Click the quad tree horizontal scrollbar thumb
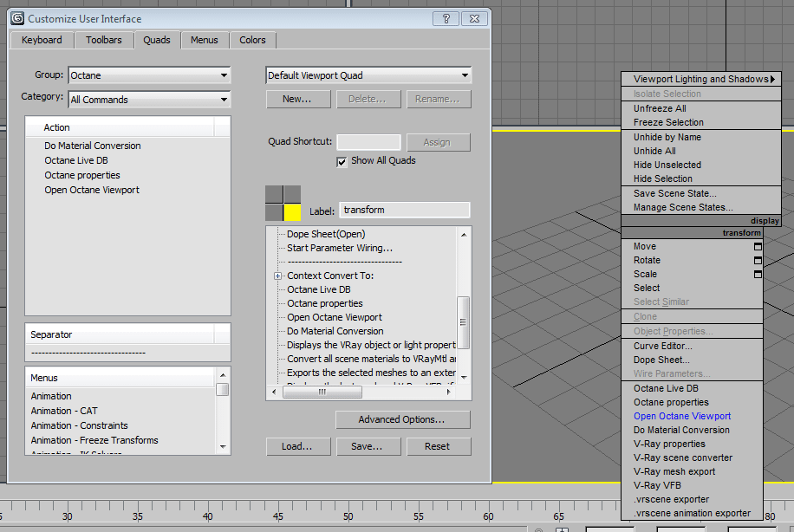 point(322,392)
